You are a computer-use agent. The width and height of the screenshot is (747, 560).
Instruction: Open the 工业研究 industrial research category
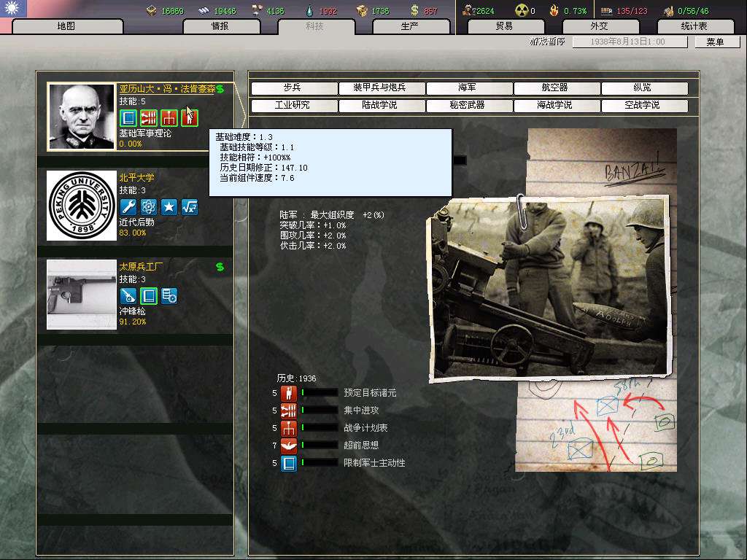(293, 106)
